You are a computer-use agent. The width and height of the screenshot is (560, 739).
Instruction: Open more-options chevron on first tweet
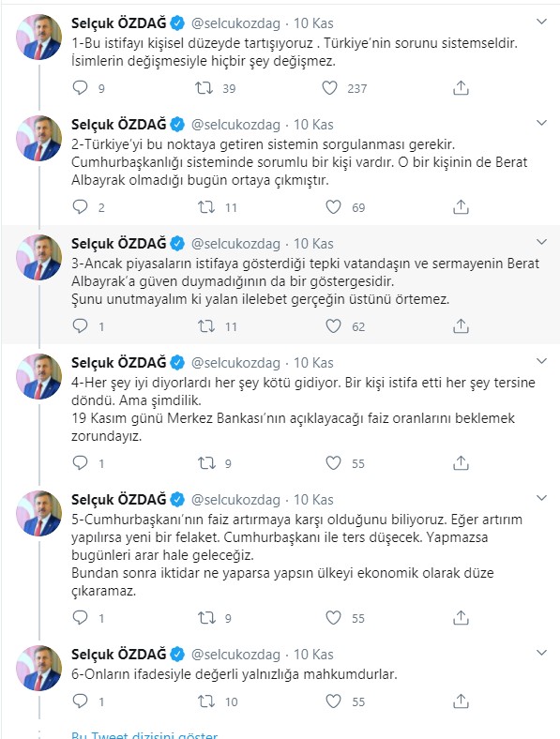pyautogui.click(x=542, y=22)
